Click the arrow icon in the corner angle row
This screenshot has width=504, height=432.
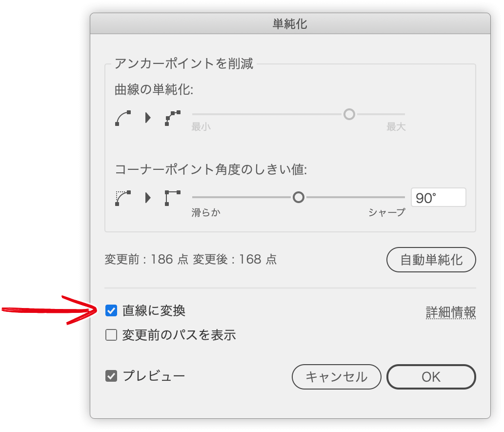click(x=147, y=198)
